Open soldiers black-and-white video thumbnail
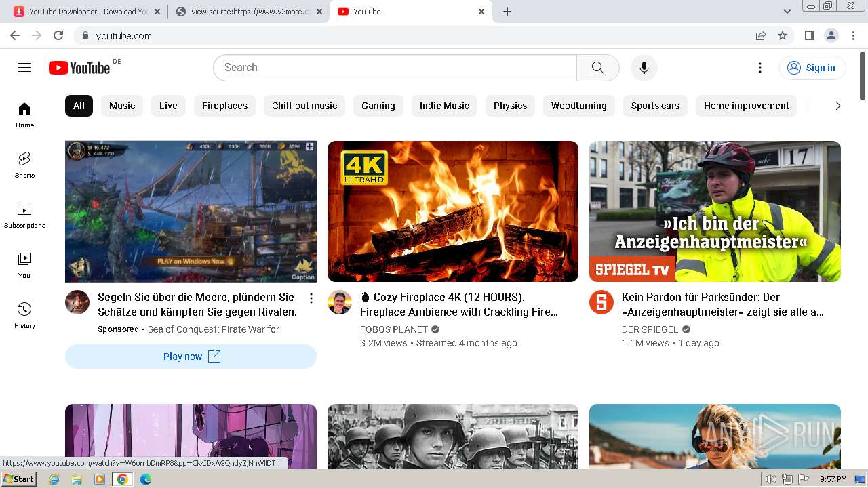The image size is (868, 488). [453, 436]
